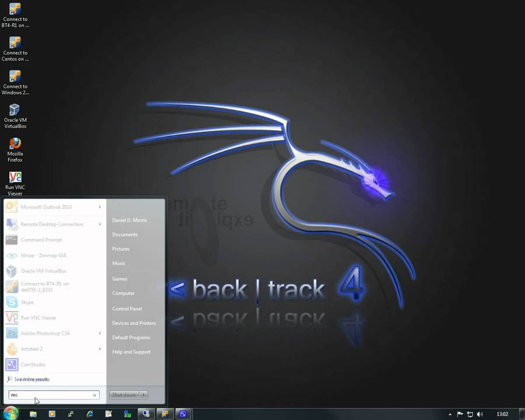Open Documents from the Start menu

pyautogui.click(x=125, y=235)
